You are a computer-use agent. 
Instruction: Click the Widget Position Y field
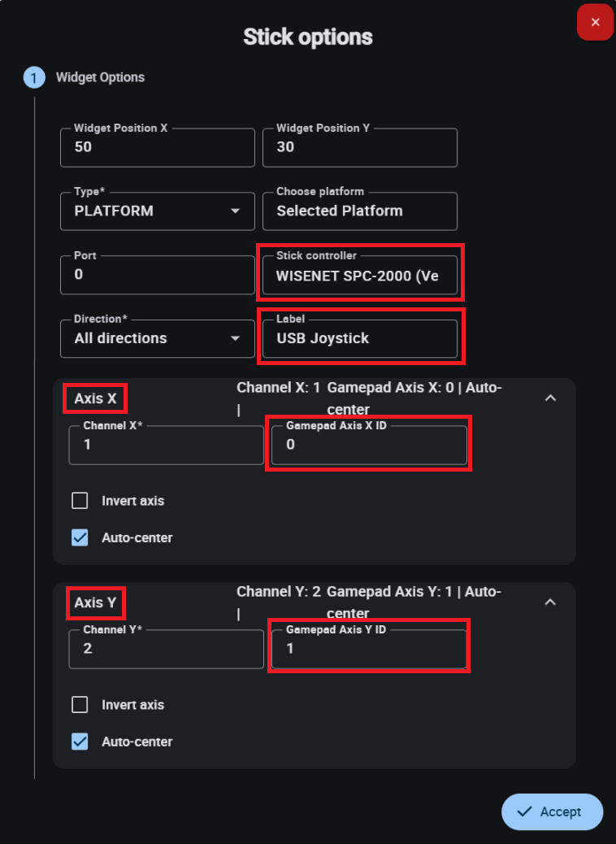[359, 148]
